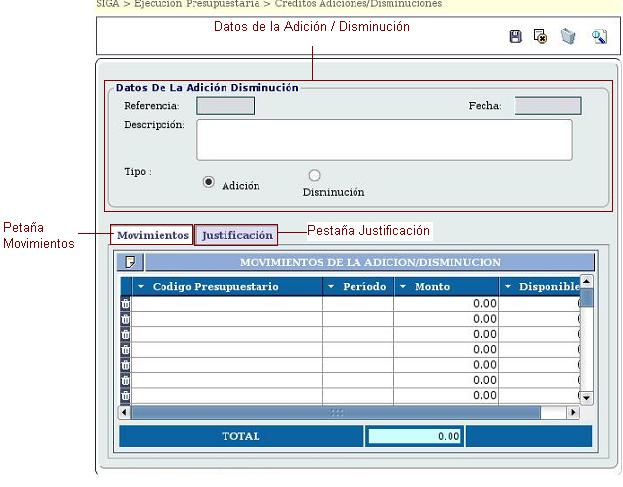623x487 pixels.
Task: Open the Periodo column dropdown arrow
Action: pyautogui.click(x=332, y=287)
